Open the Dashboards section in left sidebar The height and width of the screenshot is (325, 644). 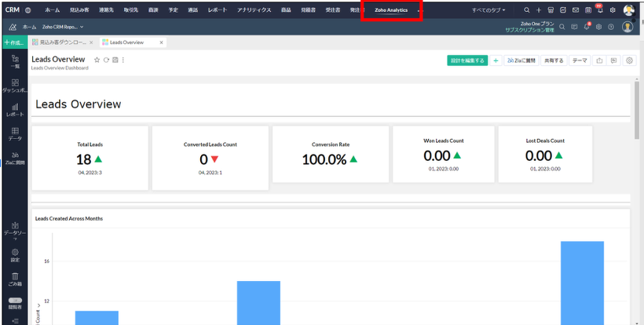point(15,85)
